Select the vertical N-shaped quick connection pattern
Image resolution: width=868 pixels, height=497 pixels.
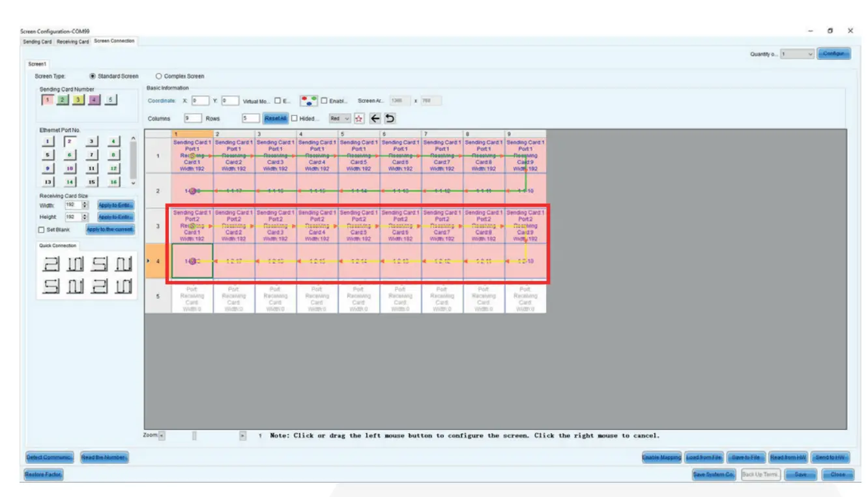[x=74, y=264]
